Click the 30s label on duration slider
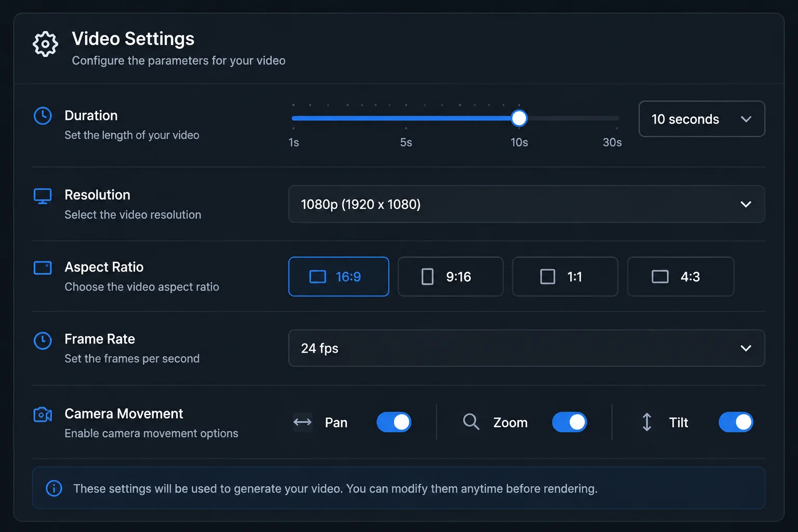Screen dimensions: 798x532 [x=612, y=142]
